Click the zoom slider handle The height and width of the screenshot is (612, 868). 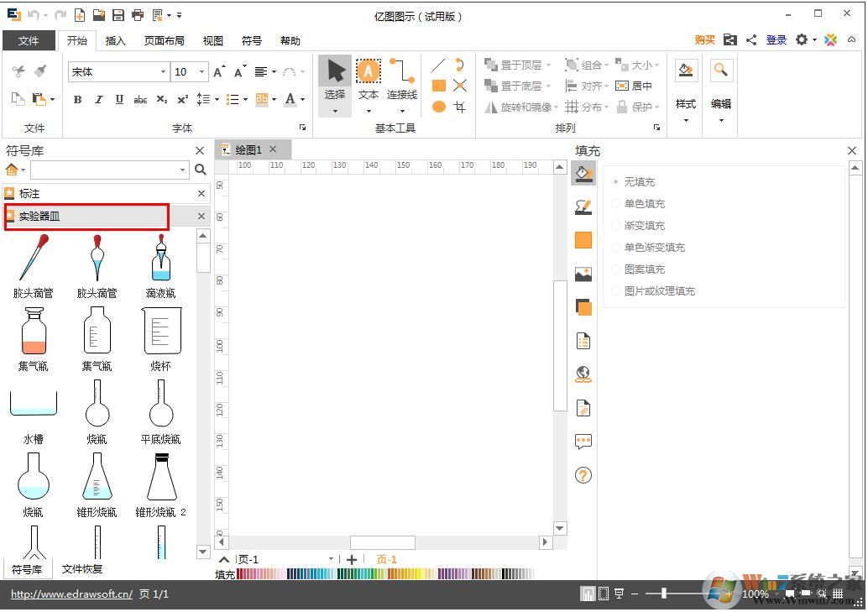pyautogui.click(x=664, y=594)
